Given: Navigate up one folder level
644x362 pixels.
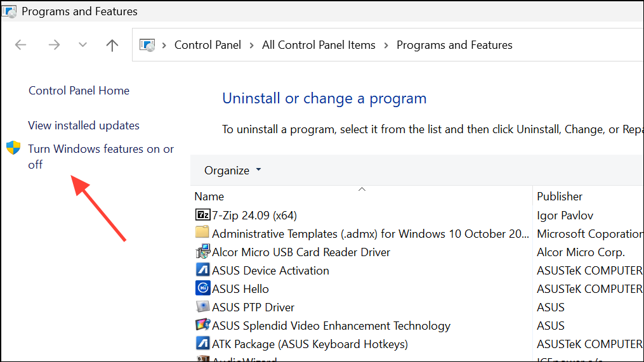Looking at the screenshot, I should click(112, 45).
